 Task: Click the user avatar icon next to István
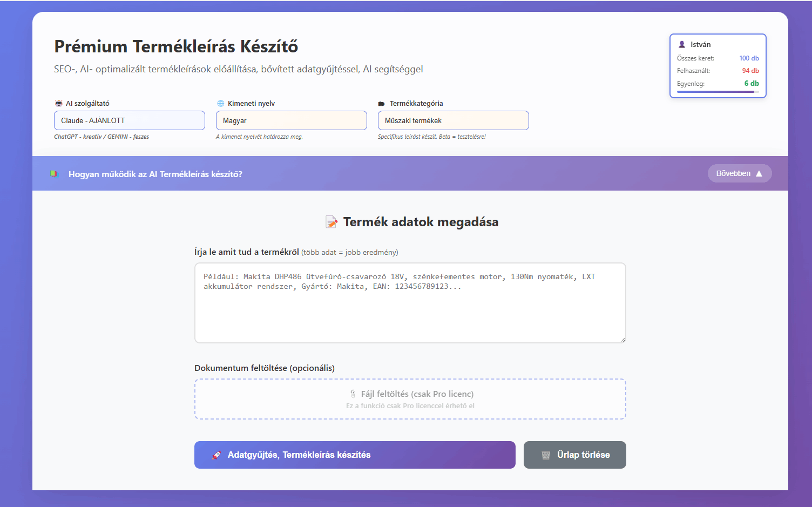click(682, 44)
